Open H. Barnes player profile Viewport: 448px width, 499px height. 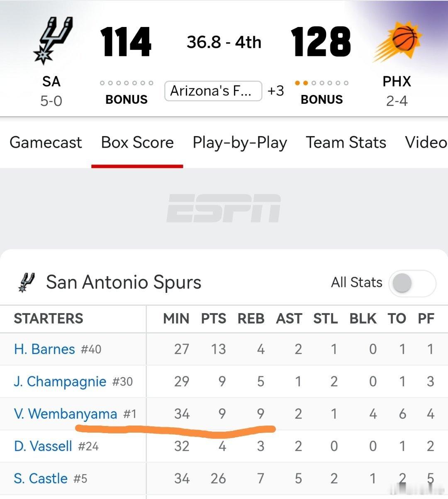click(44, 349)
